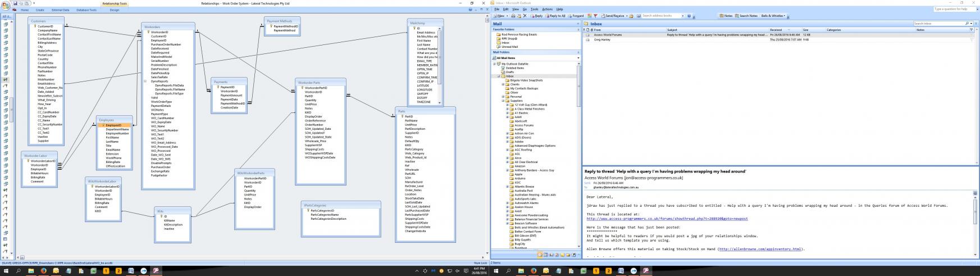Image resolution: width=980 pixels, height=276 pixels.
Task: Click the Print icon in Outlook toolbar
Action: tap(513, 16)
